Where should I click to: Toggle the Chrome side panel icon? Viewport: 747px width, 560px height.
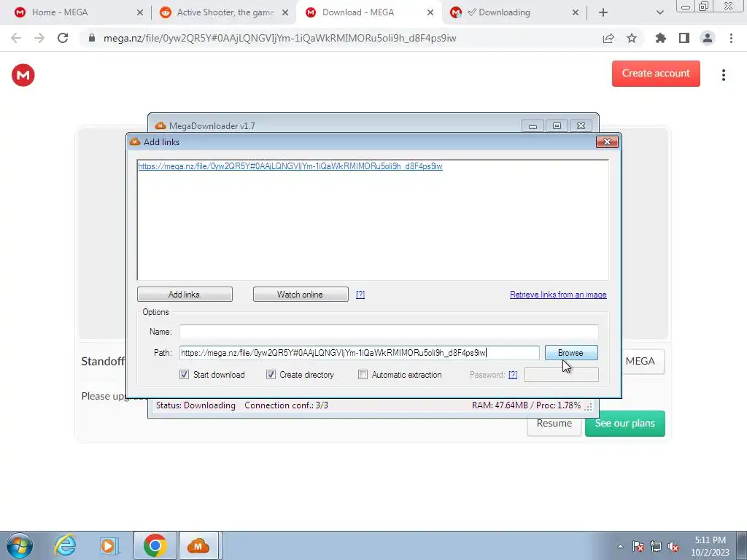[x=684, y=38]
